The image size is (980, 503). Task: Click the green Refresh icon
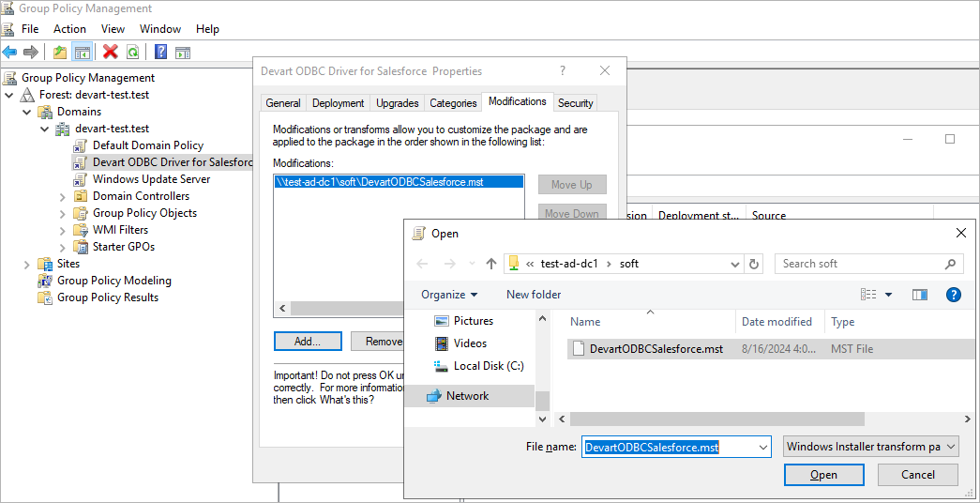click(x=132, y=52)
